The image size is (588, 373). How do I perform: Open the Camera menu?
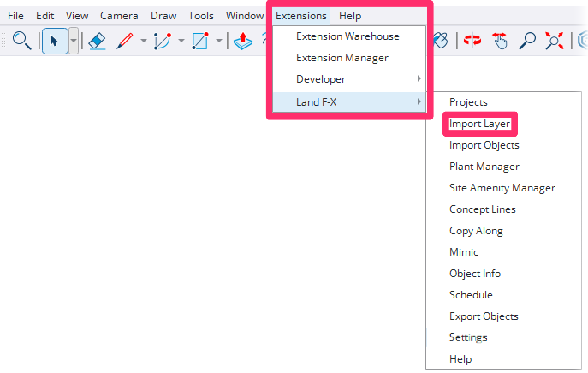(119, 16)
